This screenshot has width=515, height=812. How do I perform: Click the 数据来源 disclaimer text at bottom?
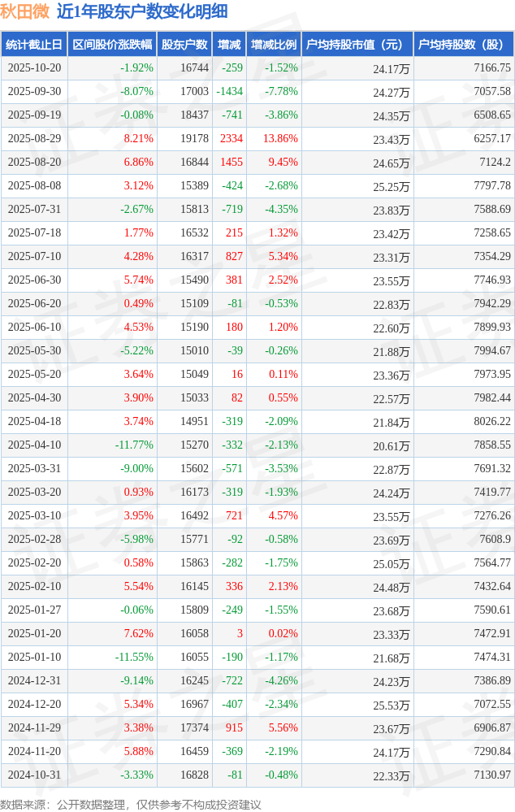(x=131, y=804)
